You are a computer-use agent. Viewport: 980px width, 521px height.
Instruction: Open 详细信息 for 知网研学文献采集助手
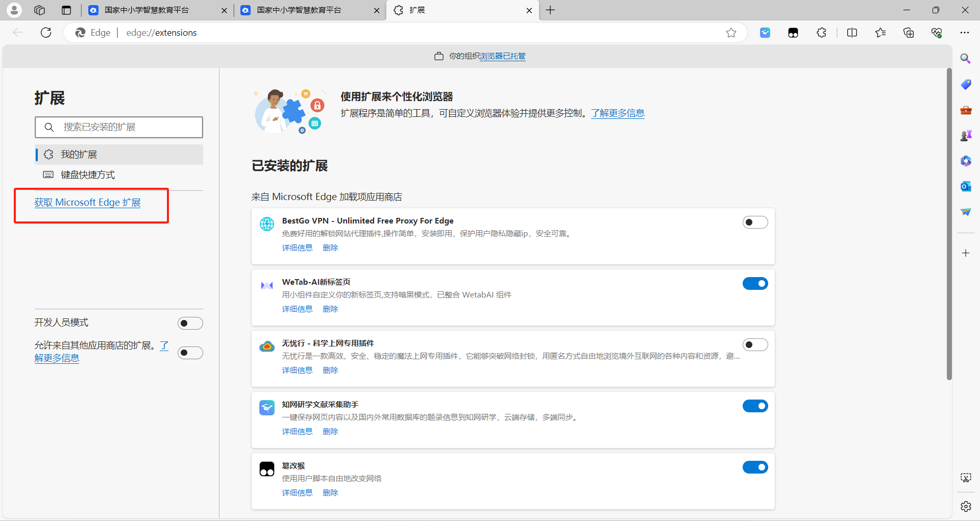coord(297,432)
